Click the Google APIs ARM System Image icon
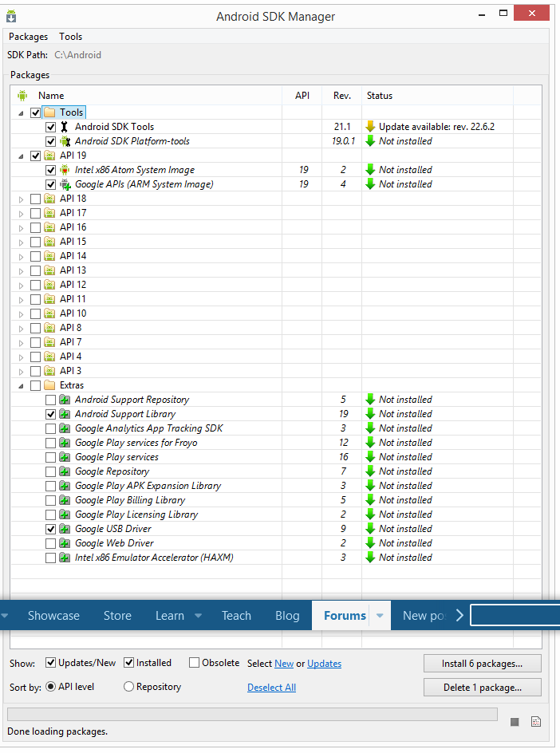Image resolution: width=560 pixels, height=753 pixels. 65,184
